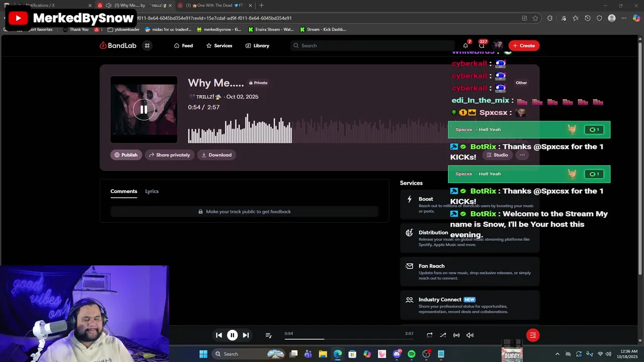644x362 pixels.
Task: Seek using the bottom progress bar
Action: coord(349,339)
